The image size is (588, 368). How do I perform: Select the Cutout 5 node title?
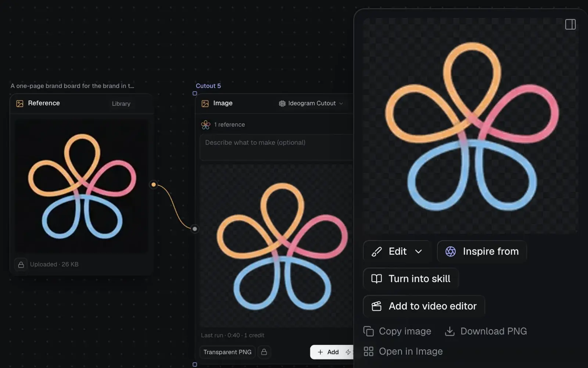point(208,86)
